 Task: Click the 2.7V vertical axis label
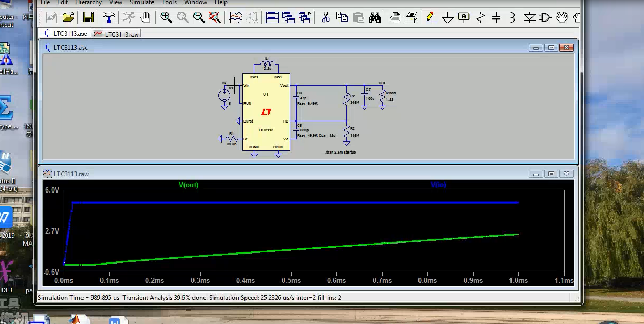[x=52, y=231]
